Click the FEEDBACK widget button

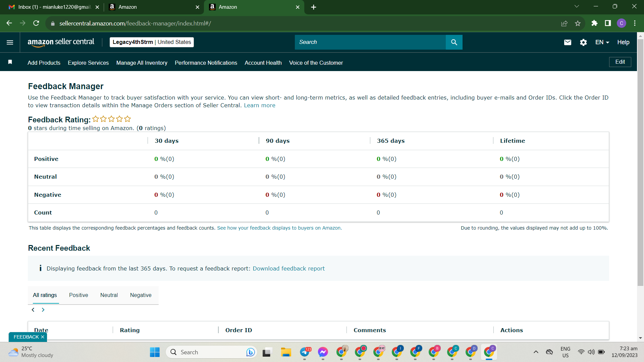[x=26, y=337]
